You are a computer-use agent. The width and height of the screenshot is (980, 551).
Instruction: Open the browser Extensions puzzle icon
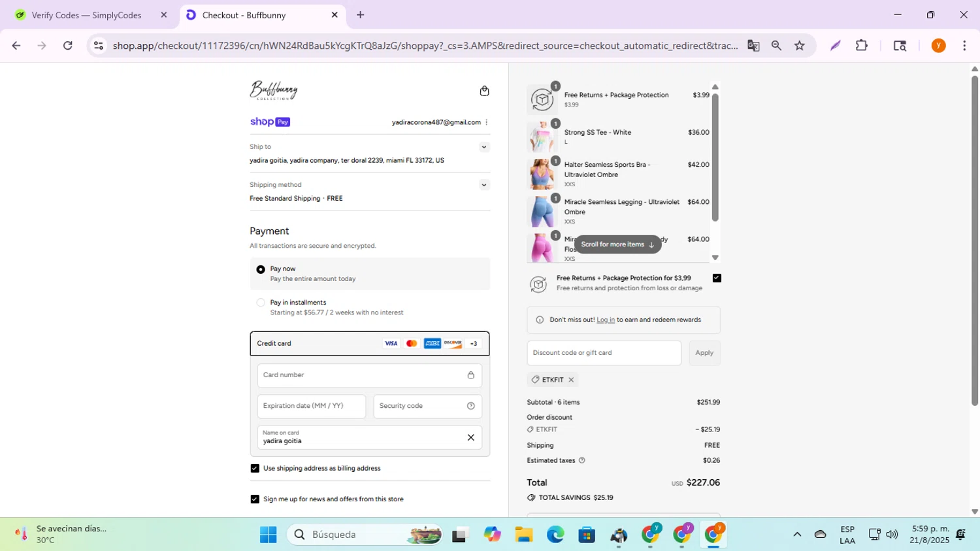click(862, 46)
